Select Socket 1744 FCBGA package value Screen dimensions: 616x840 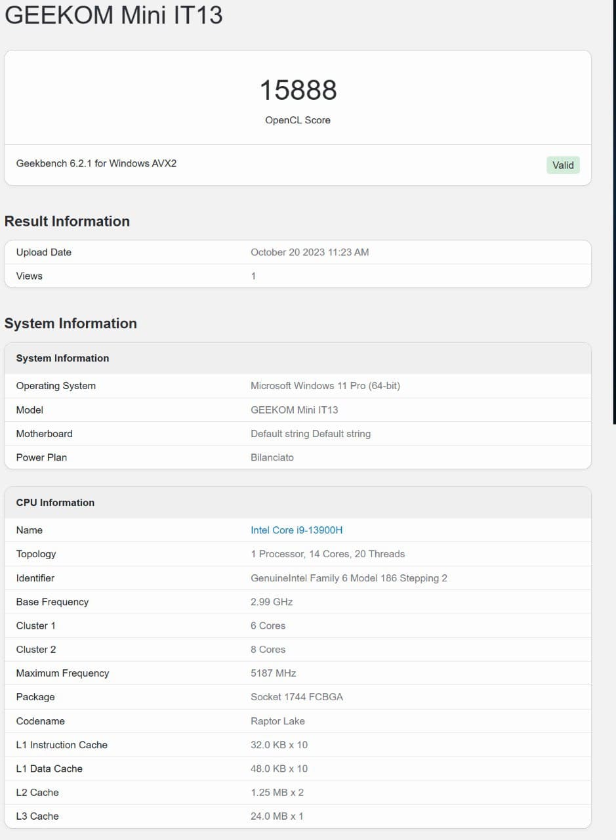297,697
